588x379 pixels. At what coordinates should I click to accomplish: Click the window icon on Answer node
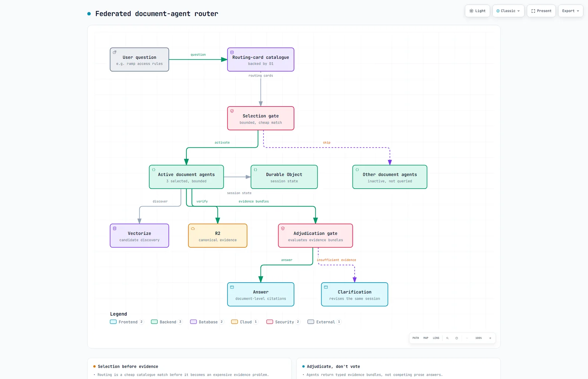pos(232,287)
